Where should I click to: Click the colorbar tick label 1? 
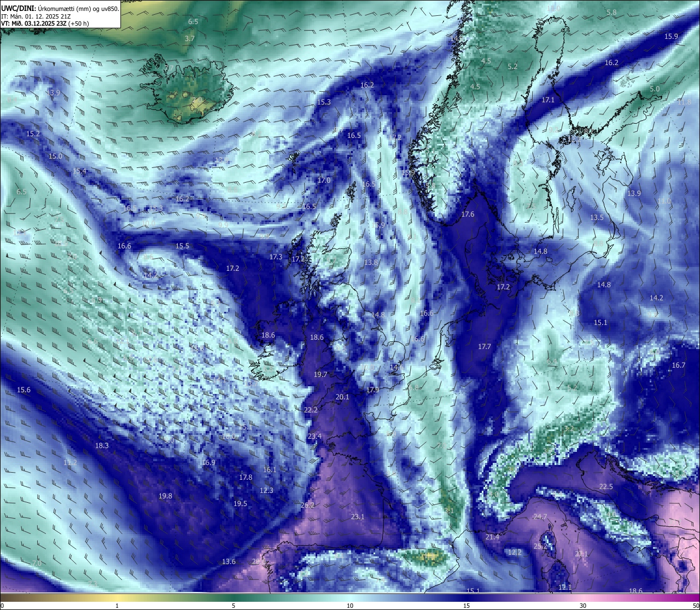coord(117,605)
